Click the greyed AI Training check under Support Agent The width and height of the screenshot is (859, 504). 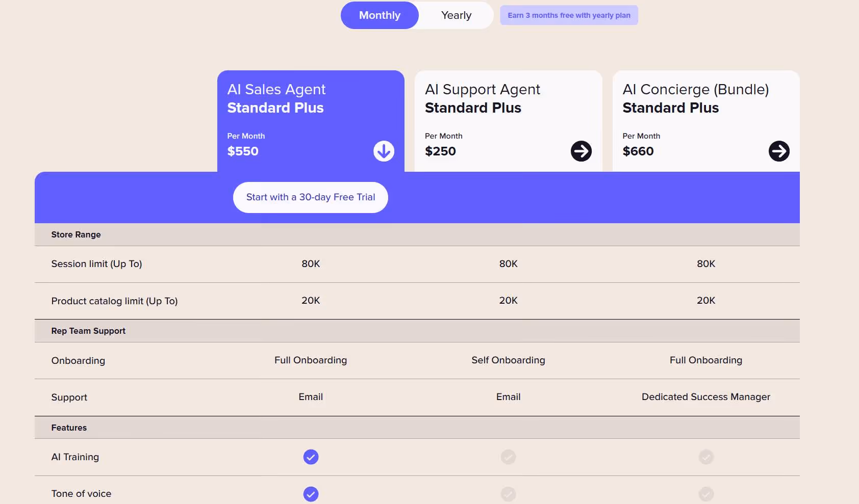coord(508,457)
